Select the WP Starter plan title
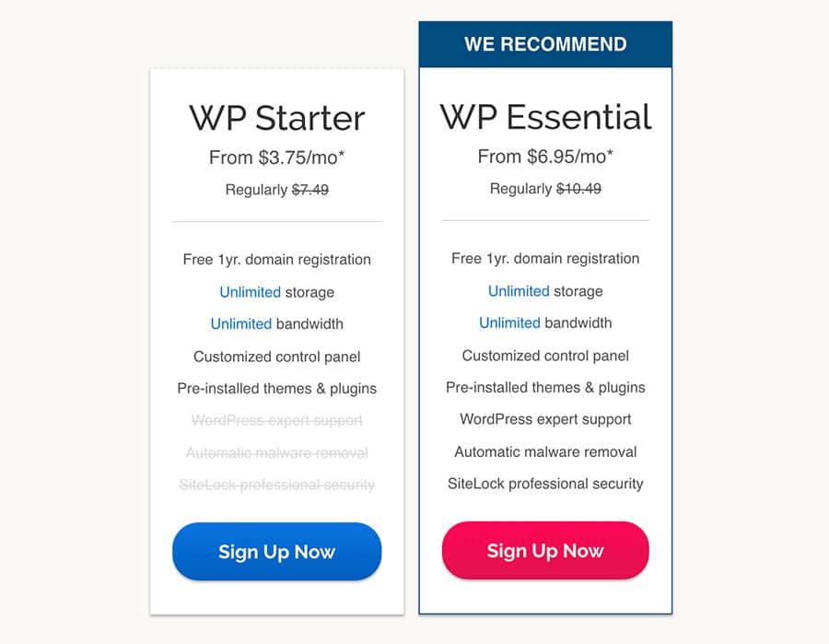Viewport: 829px width, 644px height. [277, 118]
